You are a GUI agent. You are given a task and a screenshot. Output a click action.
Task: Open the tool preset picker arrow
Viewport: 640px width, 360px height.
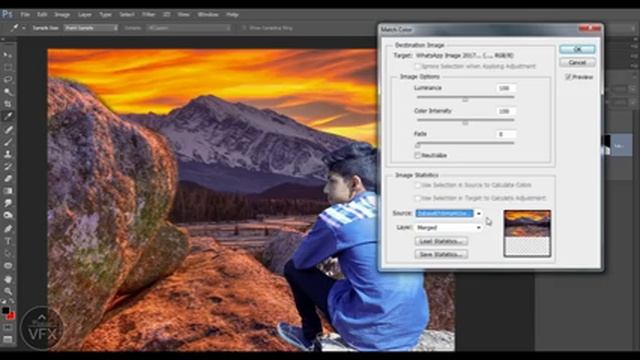(x=24, y=28)
